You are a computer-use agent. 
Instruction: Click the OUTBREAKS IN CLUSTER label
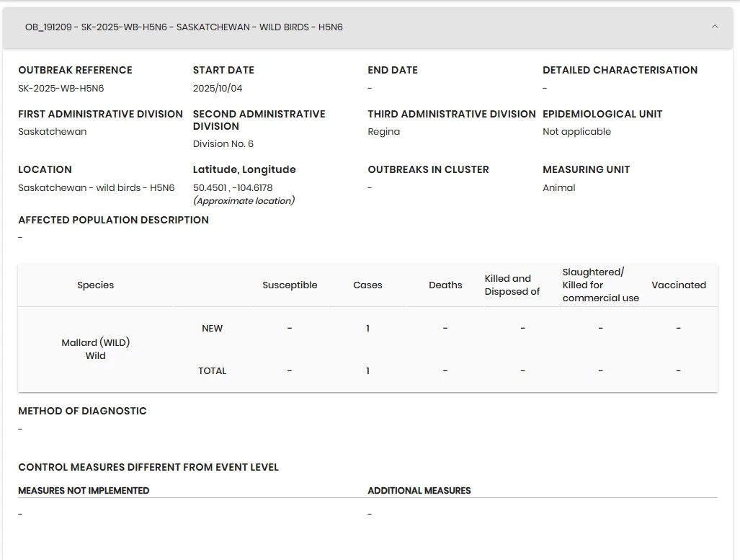click(x=428, y=169)
